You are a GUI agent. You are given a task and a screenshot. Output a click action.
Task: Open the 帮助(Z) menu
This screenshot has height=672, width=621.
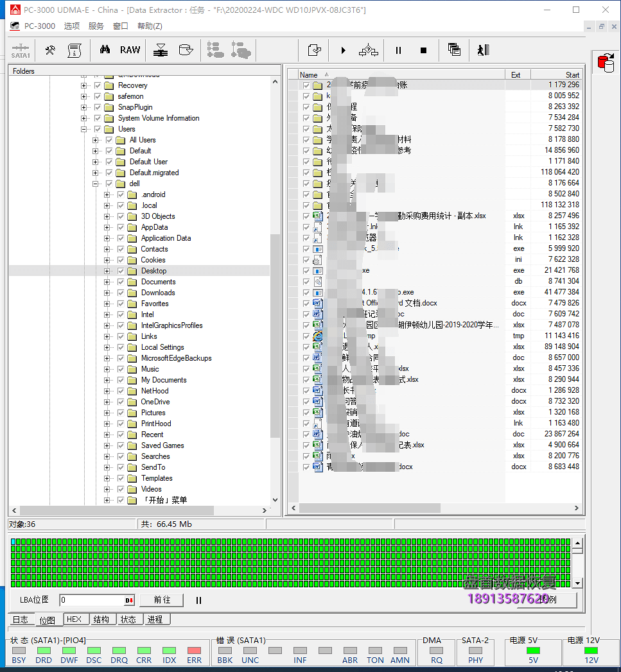150,26
